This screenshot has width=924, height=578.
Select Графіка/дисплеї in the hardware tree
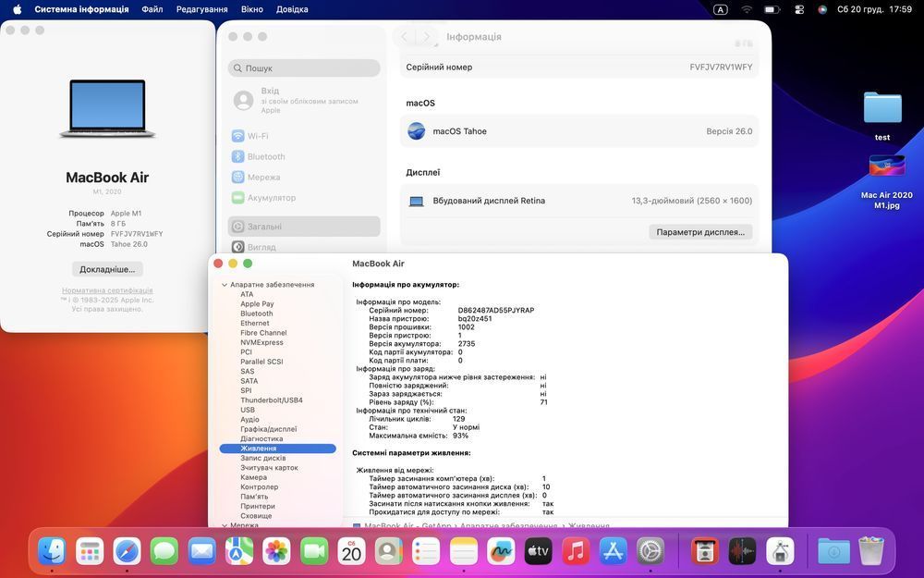(x=268, y=429)
